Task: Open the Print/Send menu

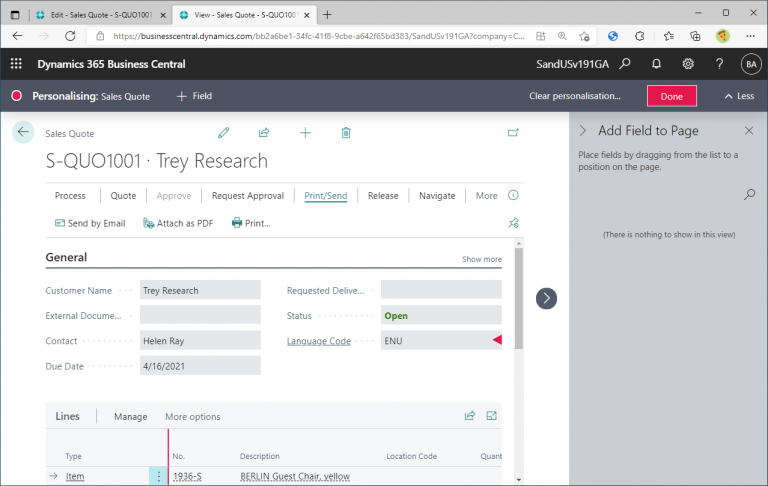Action: (x=325, y=196)
